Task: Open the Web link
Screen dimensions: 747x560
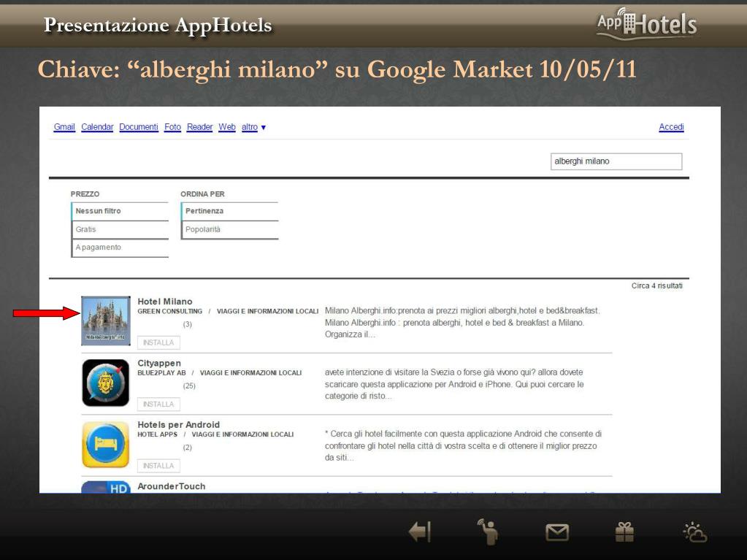Action: coord(227,127)
